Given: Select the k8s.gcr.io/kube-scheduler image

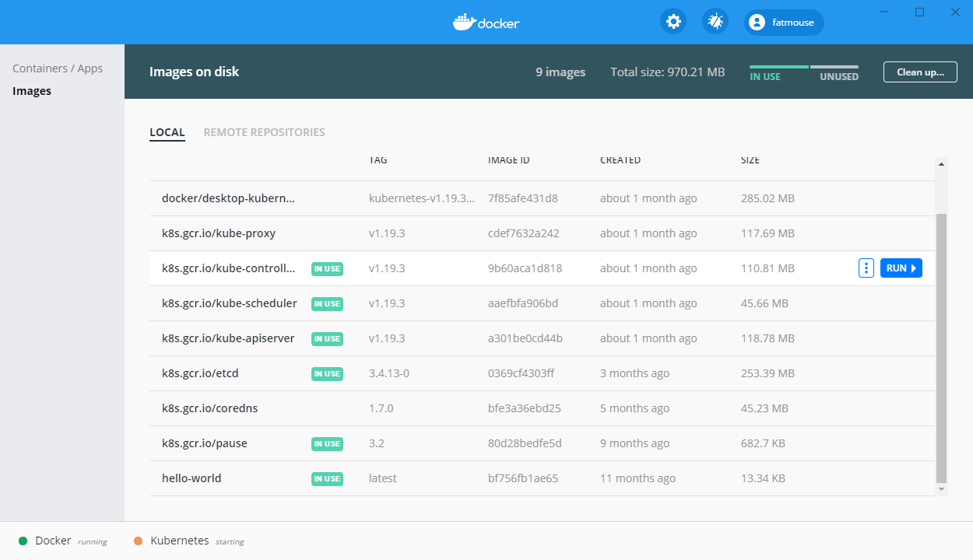Looking at the screenshot, I should [x=542, y=303].
